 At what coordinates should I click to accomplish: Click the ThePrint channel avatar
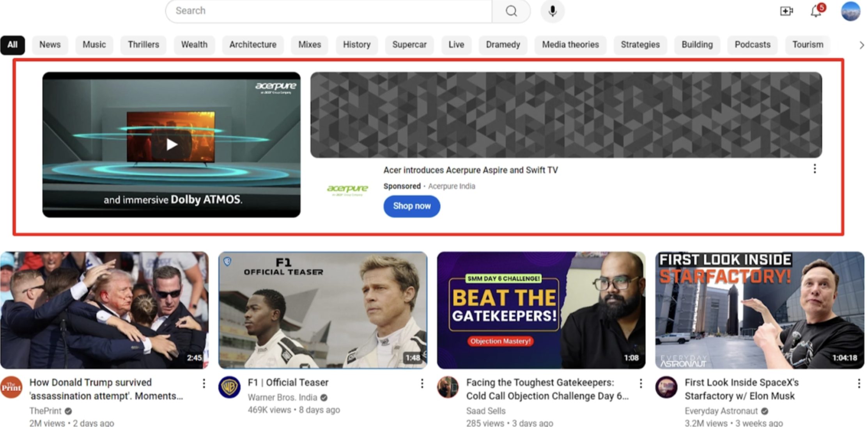pyautogui.click(x=11, y=386)
